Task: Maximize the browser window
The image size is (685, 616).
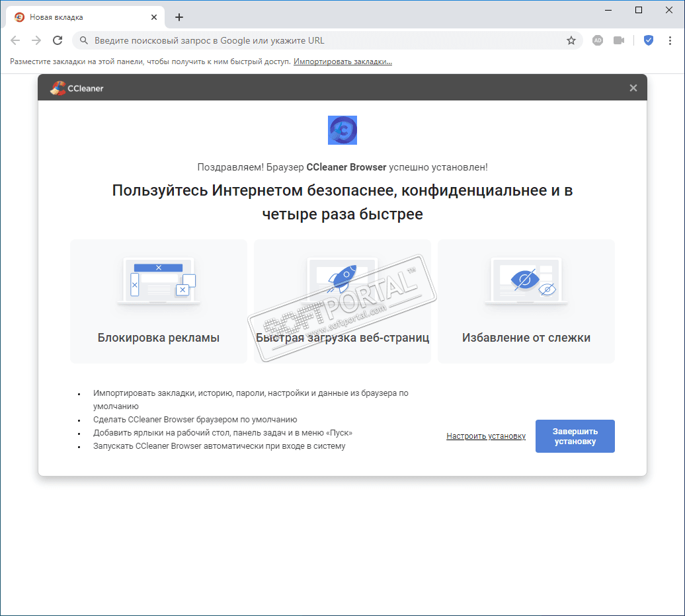Action: [x=639, y=10]
